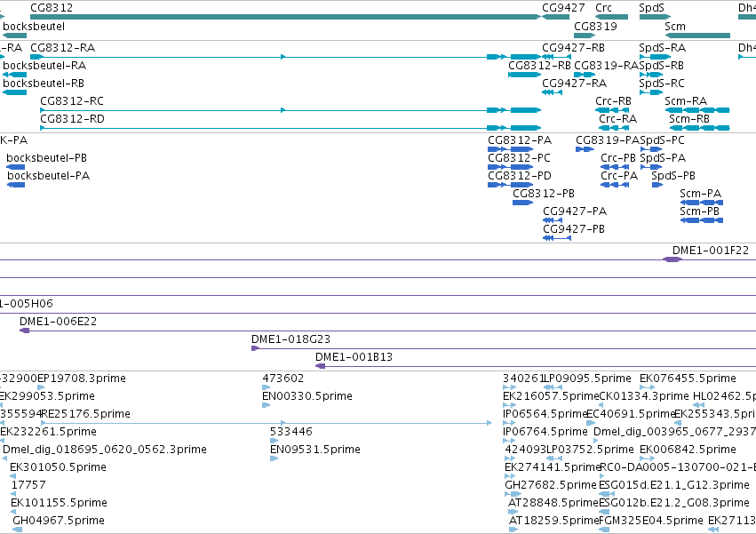Select protein CG8312-PB label

tap(544, 194)
